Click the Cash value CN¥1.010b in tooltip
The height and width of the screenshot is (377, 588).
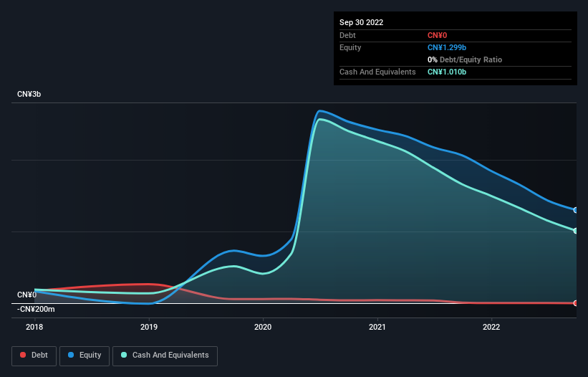447,72
